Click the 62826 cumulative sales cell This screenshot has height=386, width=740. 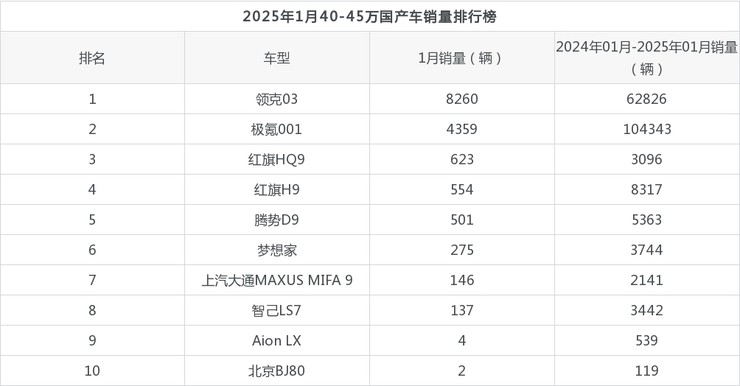[x=647, y=99]
